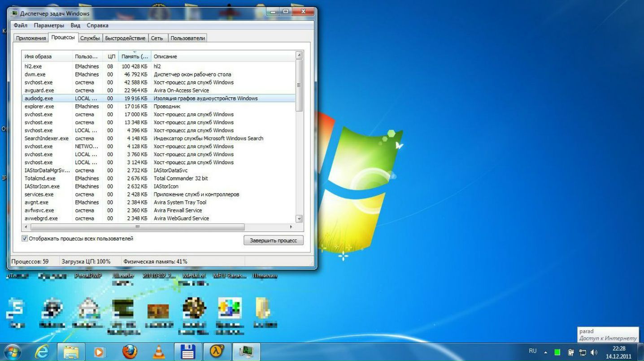Click the 'Завершить процесс' button
This screenshot has height=361, width=644.
[x=273, y=241]
